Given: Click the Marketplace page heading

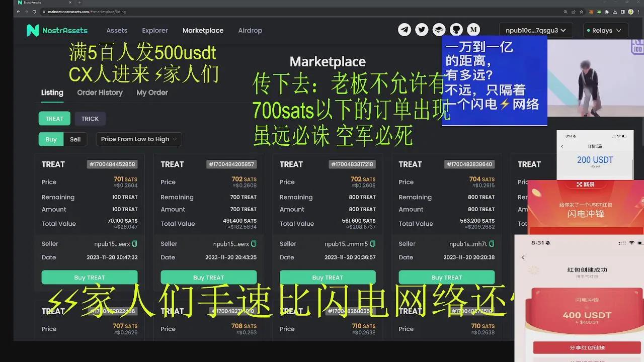Looking at the screenshot, I should [x=328, y=62].
